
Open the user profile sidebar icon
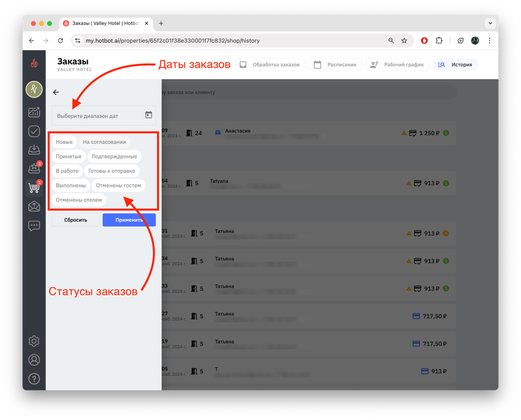(x=34, y=360)
